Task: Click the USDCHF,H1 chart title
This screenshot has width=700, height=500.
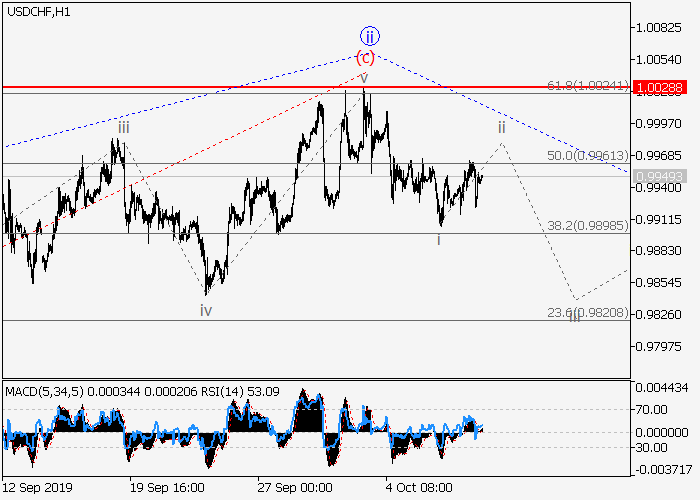Action: point(42,11)
